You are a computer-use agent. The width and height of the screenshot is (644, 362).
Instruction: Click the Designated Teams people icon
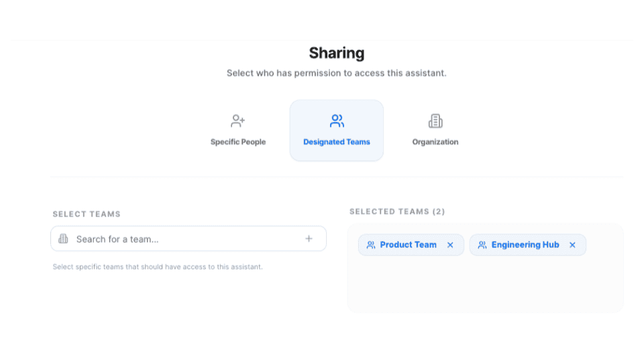click(x=337, y=121)
